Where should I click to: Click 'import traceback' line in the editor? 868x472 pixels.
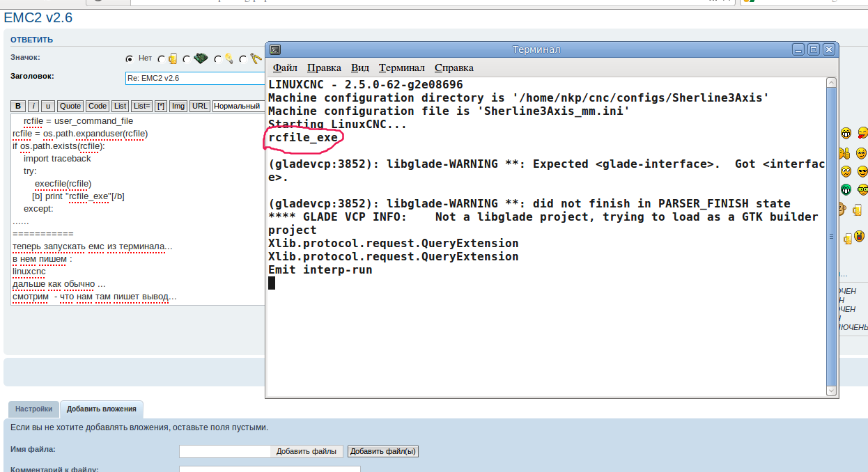point(57,159)
